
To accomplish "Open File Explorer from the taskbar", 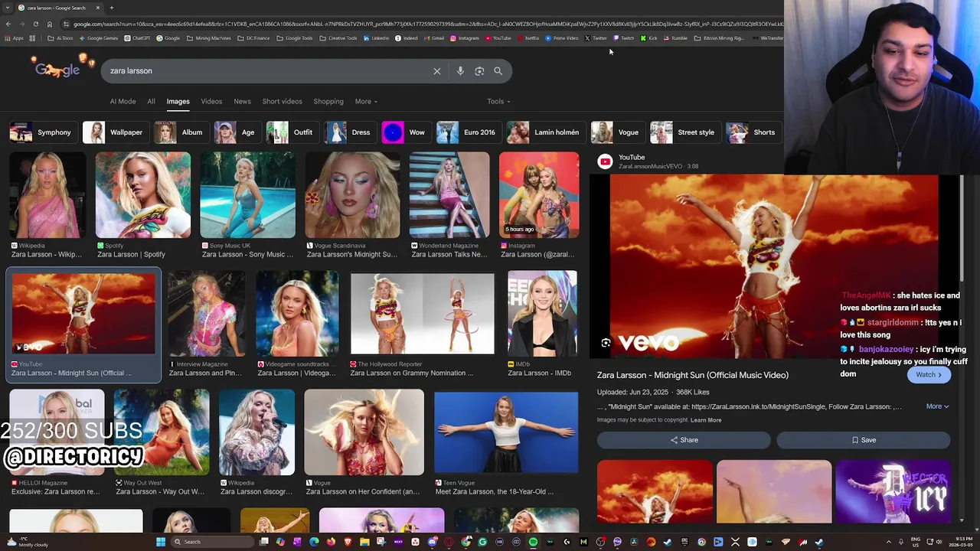I will tap(364, 542).
